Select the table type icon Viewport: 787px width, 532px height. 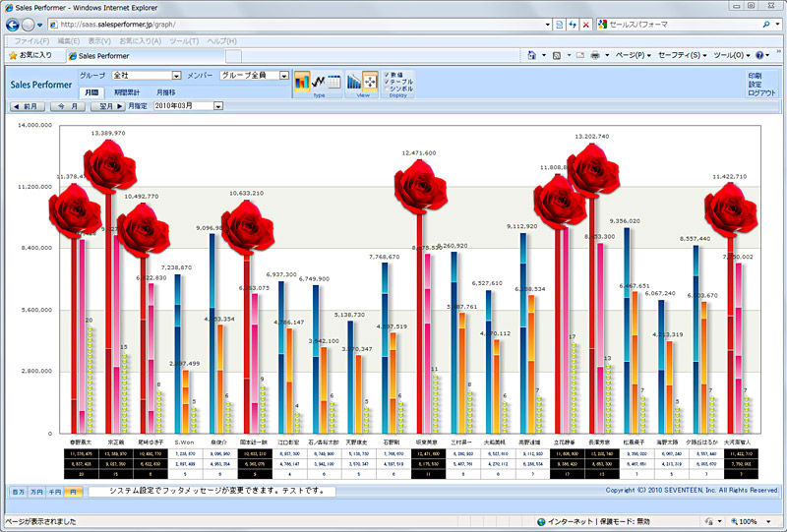(333, 82)
